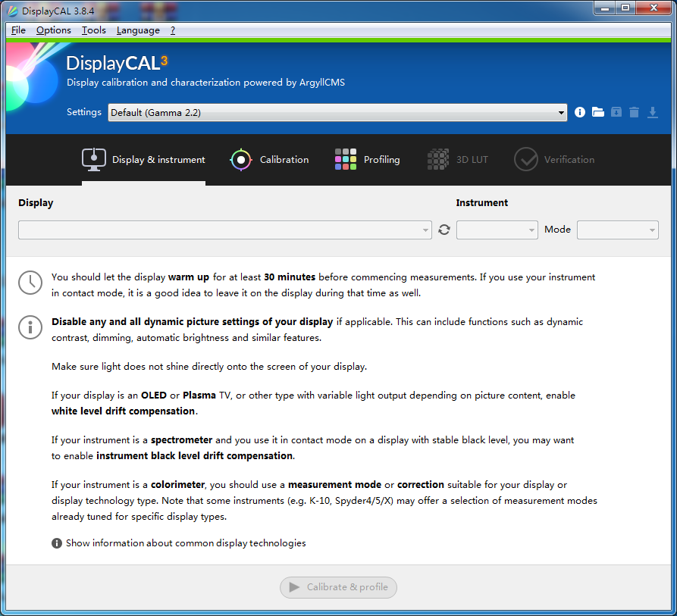Open the Tools menu
Screen dimensions: 677x616
[94, 30]
